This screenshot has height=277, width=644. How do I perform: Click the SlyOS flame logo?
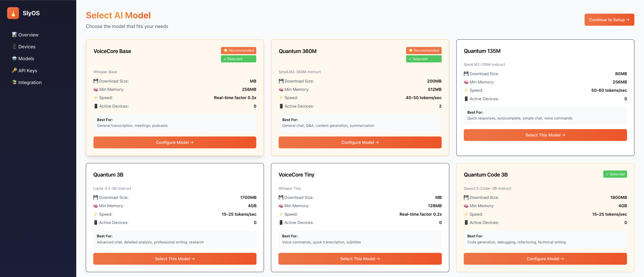pos(13,13)
